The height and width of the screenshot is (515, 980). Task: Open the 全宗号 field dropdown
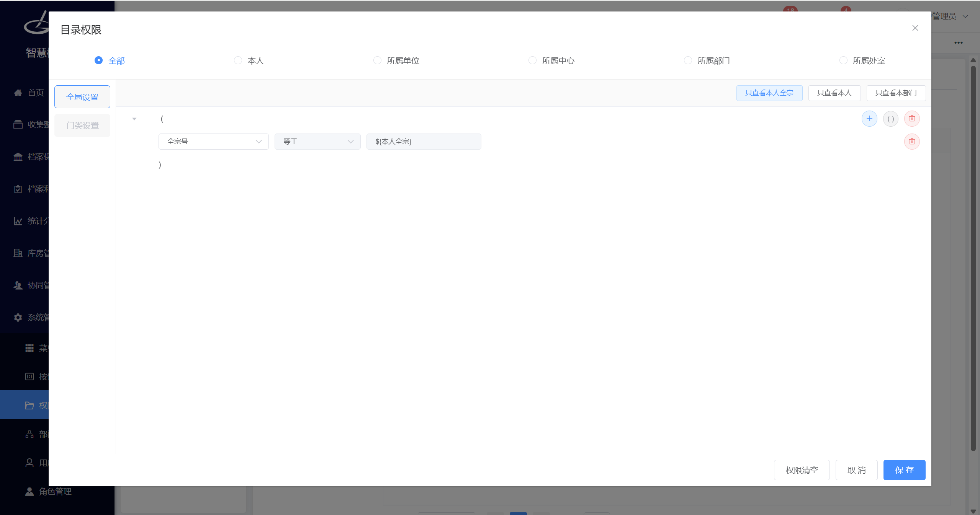pyautogui.click(x=214, y=142)
